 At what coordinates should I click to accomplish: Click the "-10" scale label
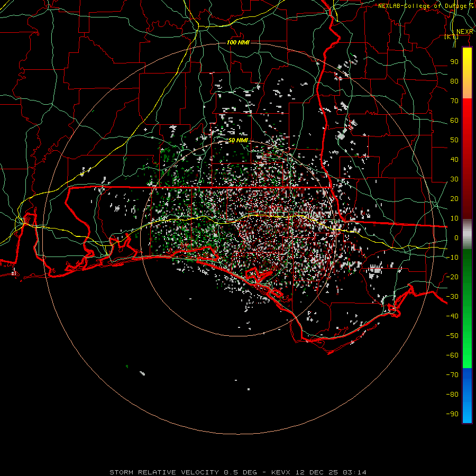452,258
